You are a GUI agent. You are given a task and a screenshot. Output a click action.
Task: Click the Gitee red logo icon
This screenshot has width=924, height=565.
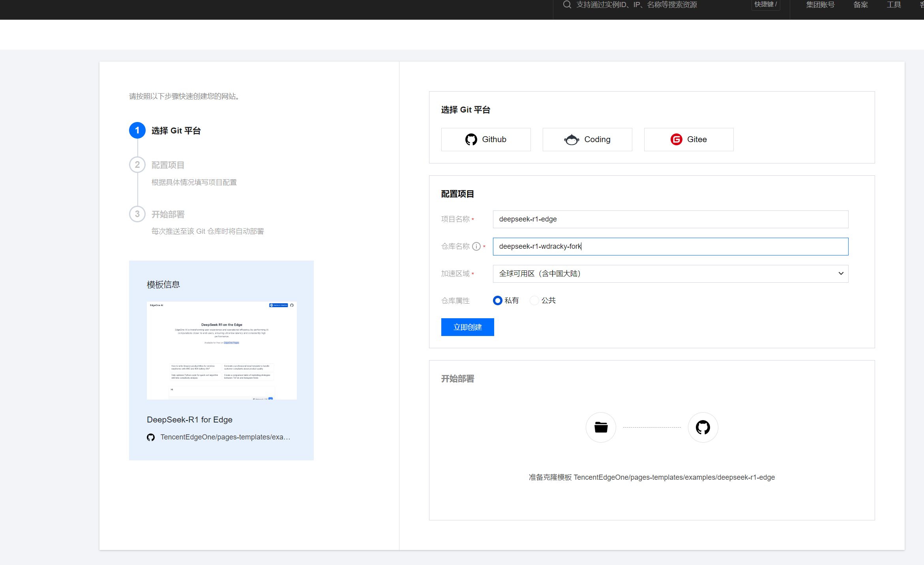(676, 139)
